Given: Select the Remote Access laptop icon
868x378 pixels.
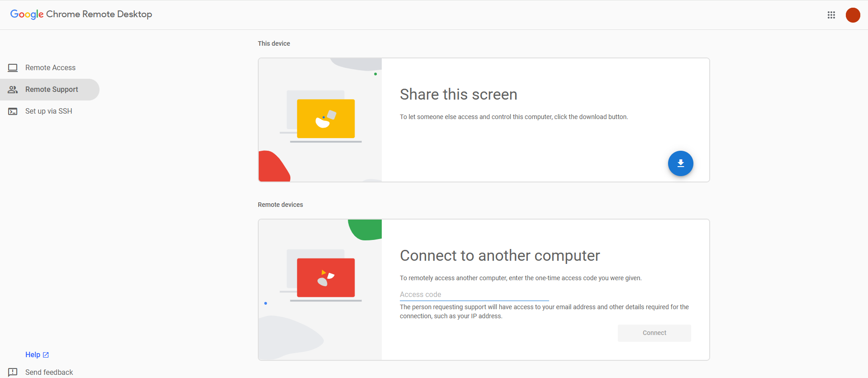Looking at the screenshot, I should pos(13,68).
